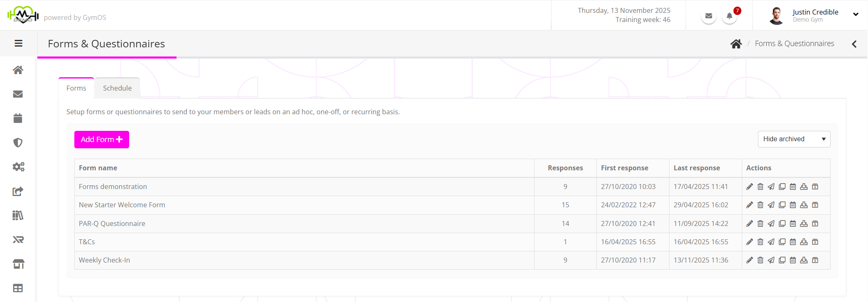
Task: Switch to the Schedule tab
Action: point(117,88)
